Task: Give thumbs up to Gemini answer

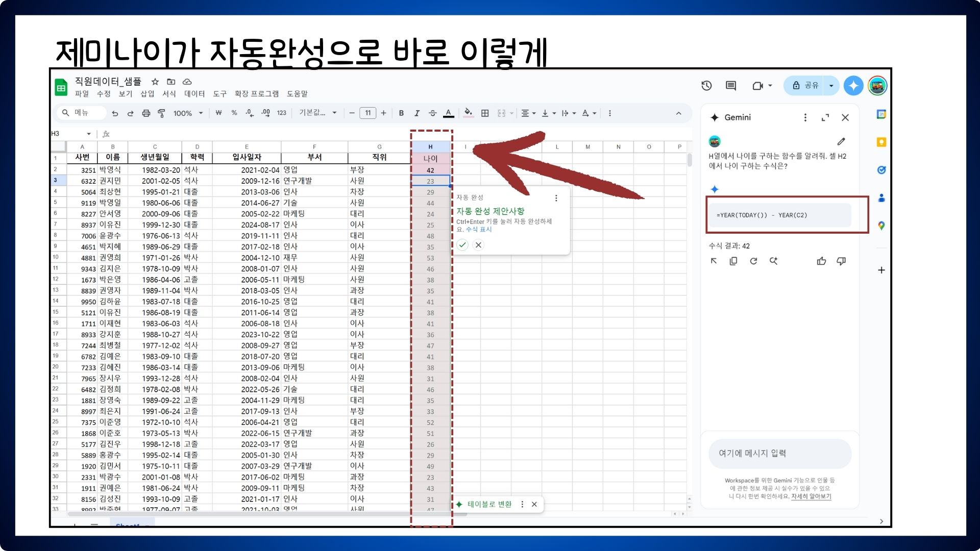Action: tap(821, 261)
